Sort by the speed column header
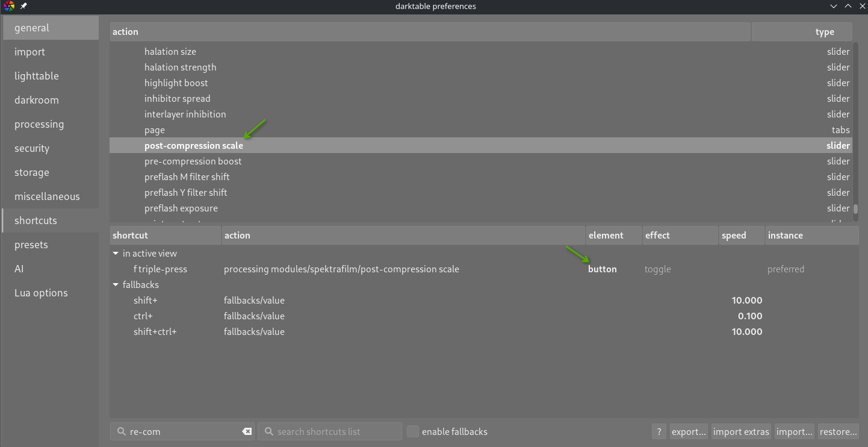 tap(742, 236)
